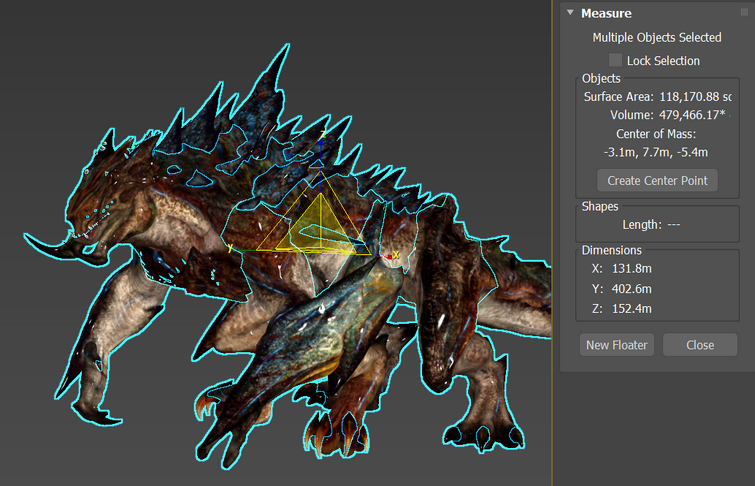Click Create Center Point button
755x486 pixels.
(657, 181)
